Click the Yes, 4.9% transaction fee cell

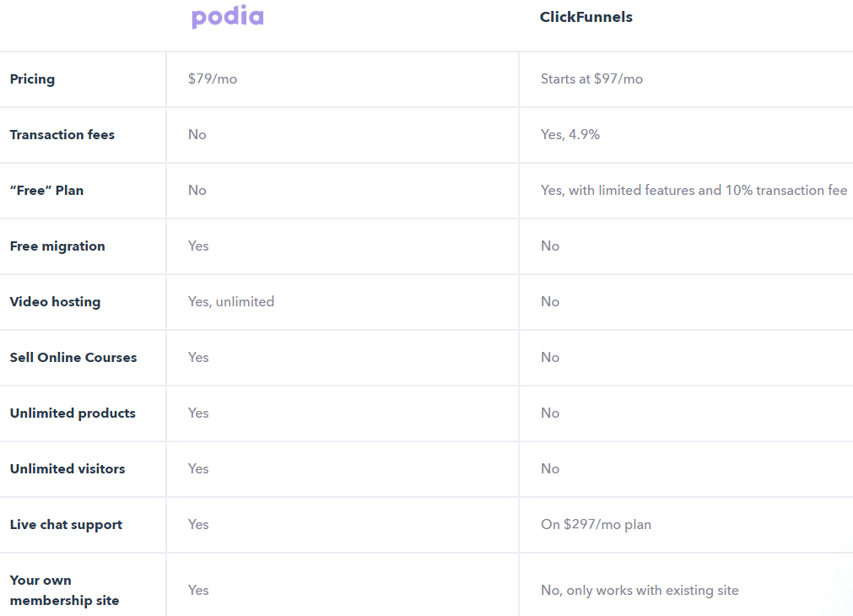[x=570, y=134]
